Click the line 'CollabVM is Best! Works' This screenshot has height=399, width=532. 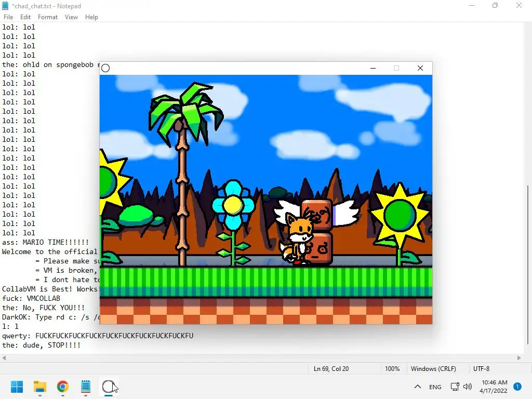click(x=50, y=289)
